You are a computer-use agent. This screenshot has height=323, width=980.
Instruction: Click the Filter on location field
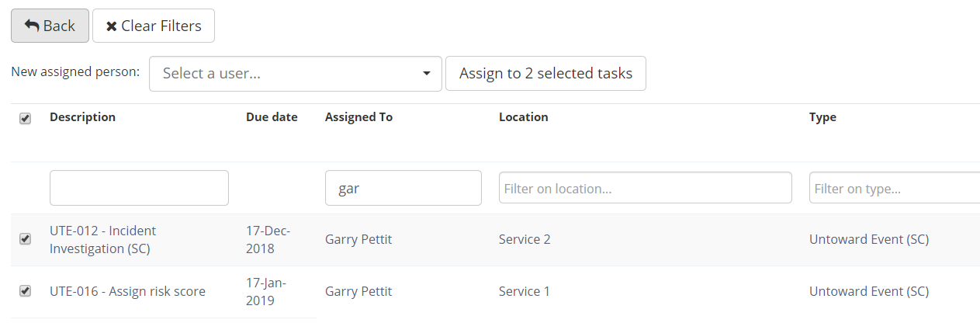pos(646,188)
